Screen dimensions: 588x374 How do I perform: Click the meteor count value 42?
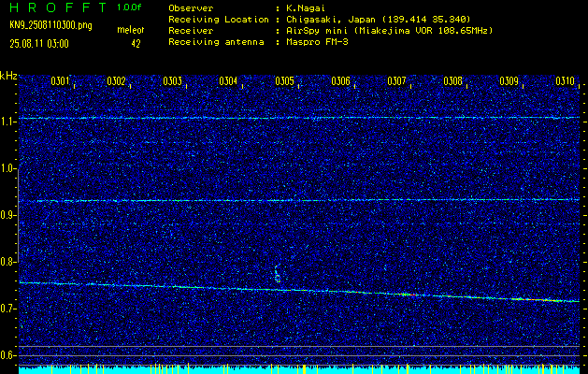(x=136, y=44)
